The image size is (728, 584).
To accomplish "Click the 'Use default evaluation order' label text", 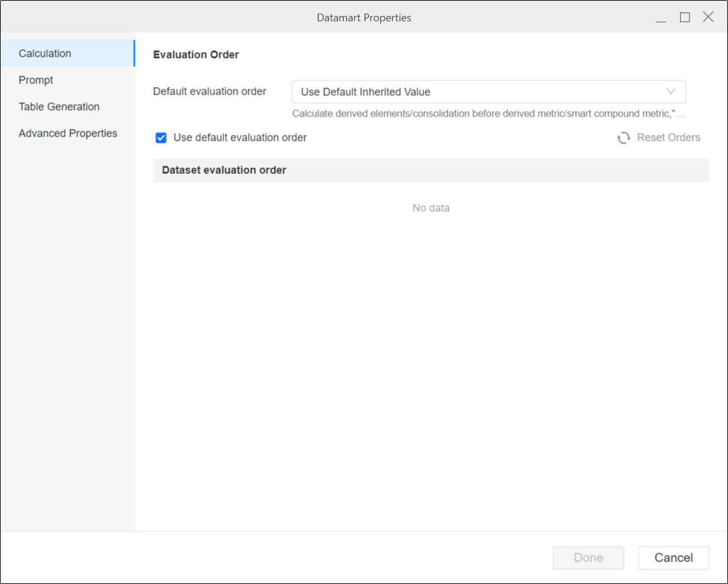I will pyautogui.click(x=240, y=138).
